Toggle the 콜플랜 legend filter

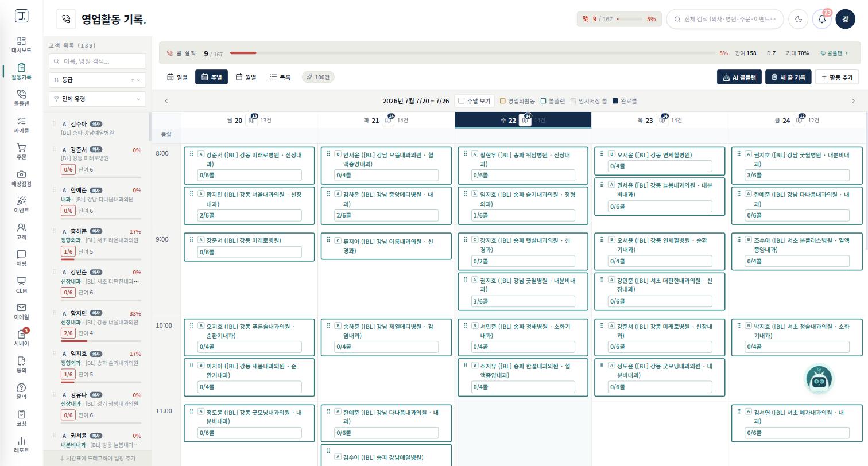pyautogui.click(x=553, y=101)
